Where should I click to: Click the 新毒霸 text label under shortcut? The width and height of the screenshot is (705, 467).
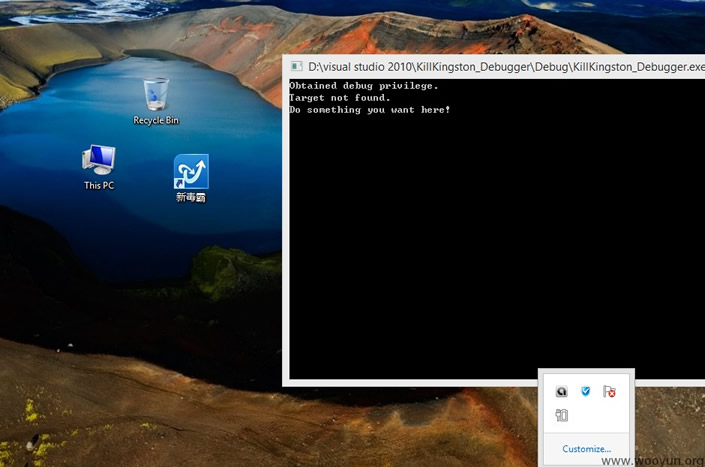[191, 198]
